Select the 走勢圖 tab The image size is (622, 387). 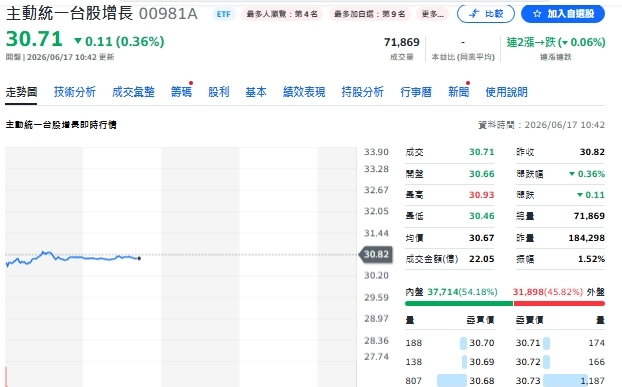pos(21,92)
